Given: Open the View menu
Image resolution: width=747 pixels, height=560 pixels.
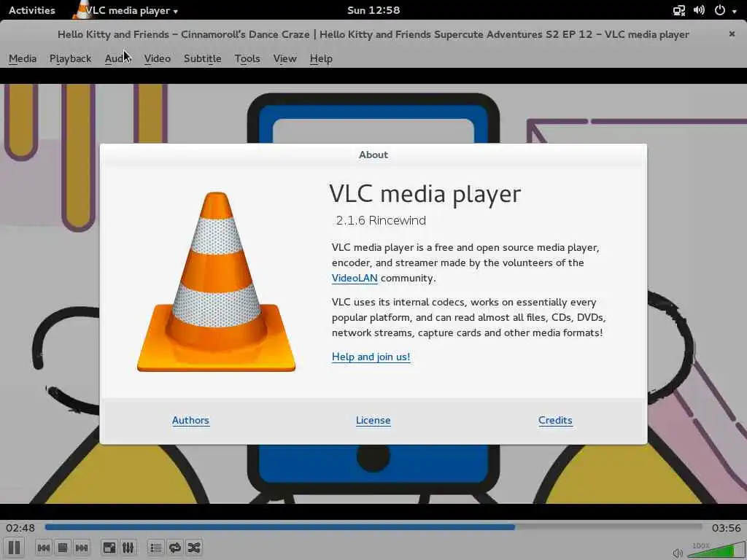Looking at the screenshot, I should pyautogui.click(x=285, y=58).
